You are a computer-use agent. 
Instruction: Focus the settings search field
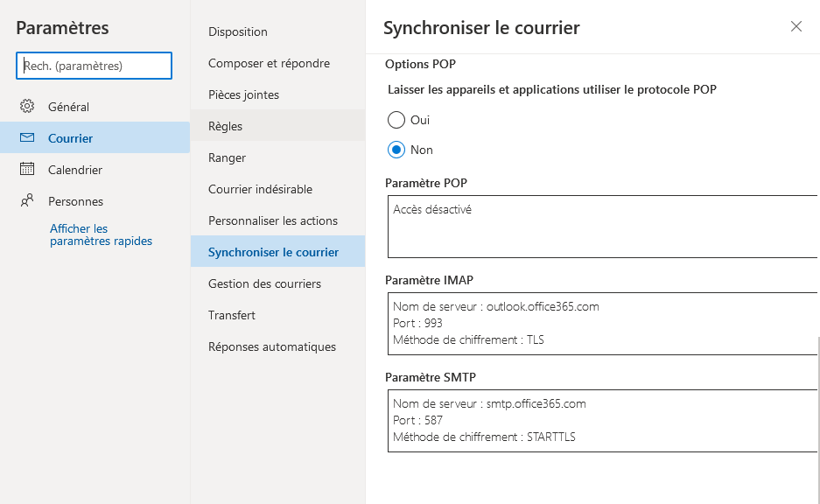coord(95,66)
